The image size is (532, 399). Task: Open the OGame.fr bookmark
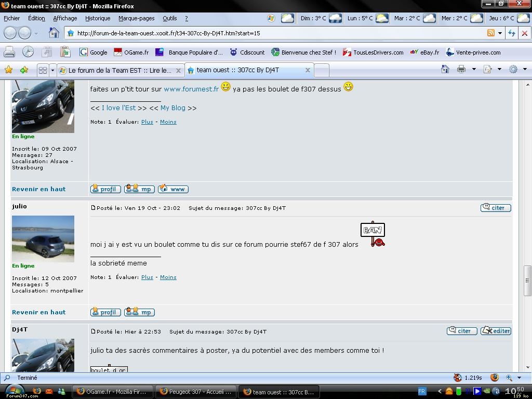pyautogui.click(x=131, y=52)
